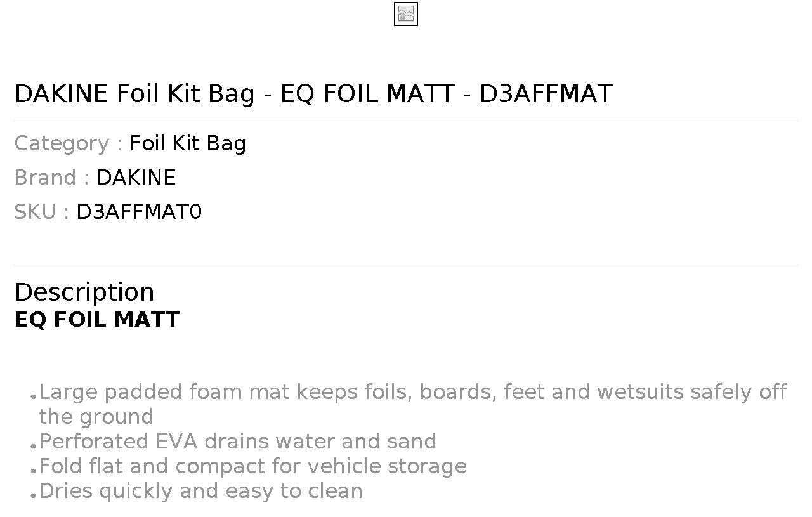
Task: Click the SKU value D3AFFMAT0
Action: coord(139,212)
